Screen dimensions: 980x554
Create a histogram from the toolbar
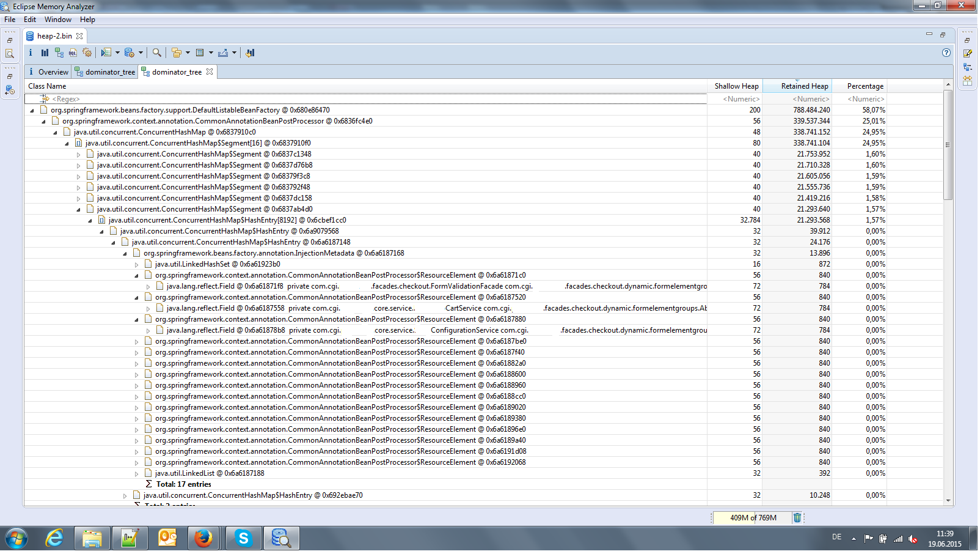(45, 53)
